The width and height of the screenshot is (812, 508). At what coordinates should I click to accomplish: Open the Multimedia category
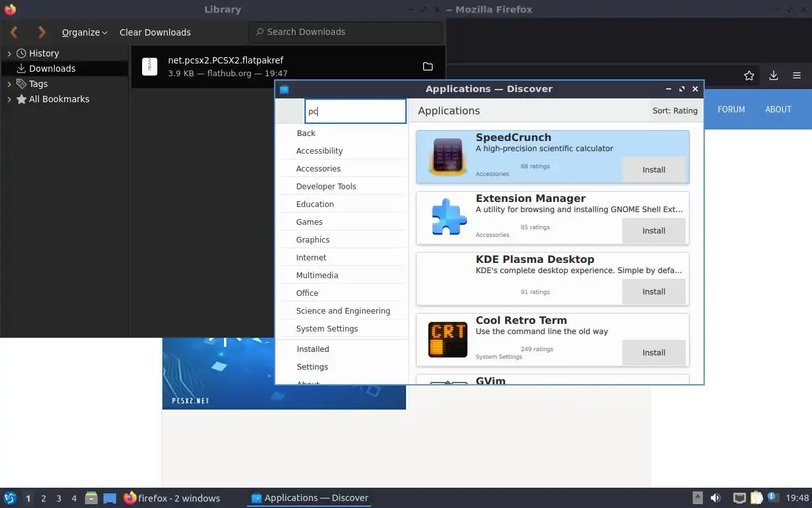(x=317, y=276)
